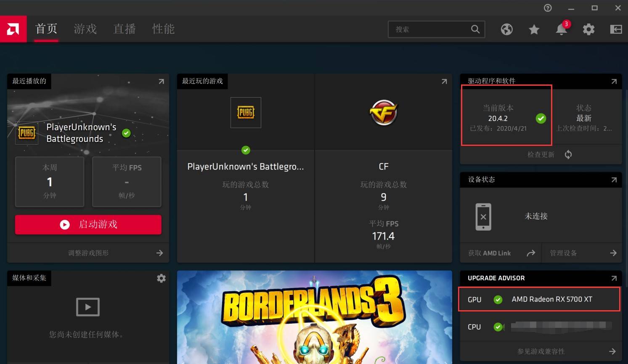
Task: Open the 媒体和采集 settings gear
Action: (x=161, y=278)
